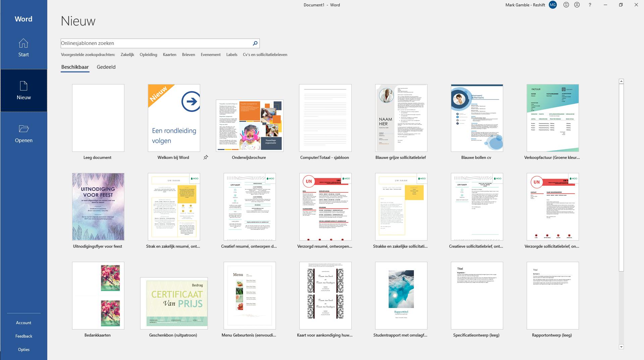The width and height of the screenshot is (644, 360).
Task: Click the MG account avatar
Action: (x=553, y=5)
